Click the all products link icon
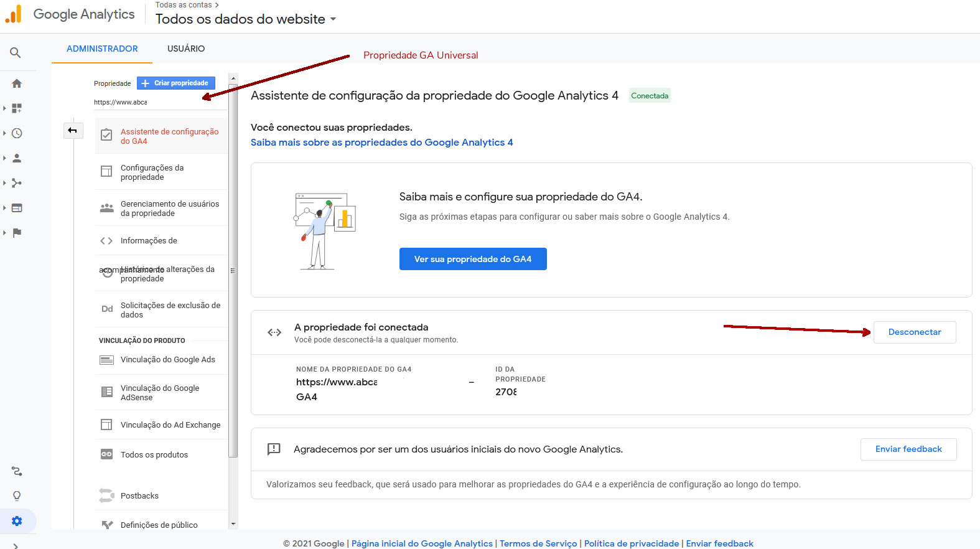 (x=106, y=454)
